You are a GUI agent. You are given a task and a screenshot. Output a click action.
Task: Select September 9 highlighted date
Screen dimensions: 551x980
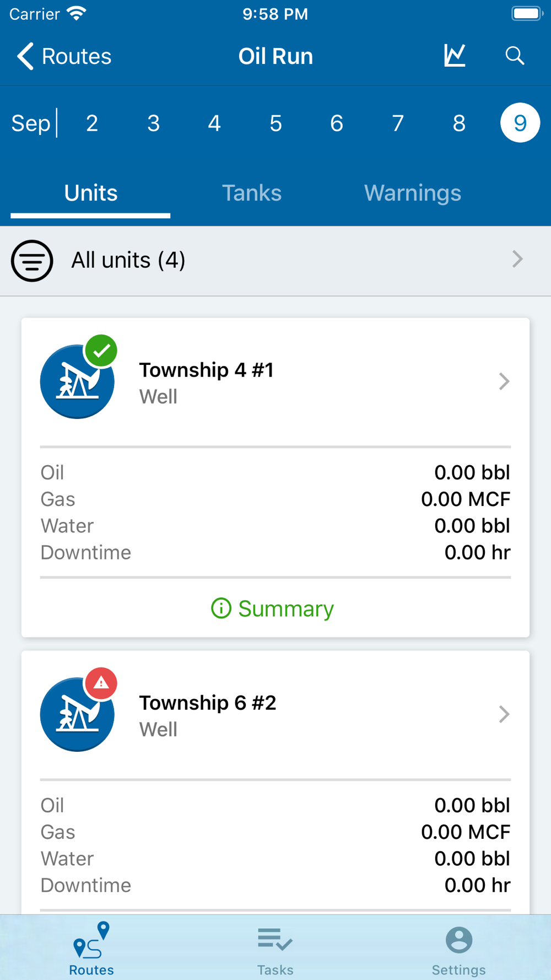520,123
